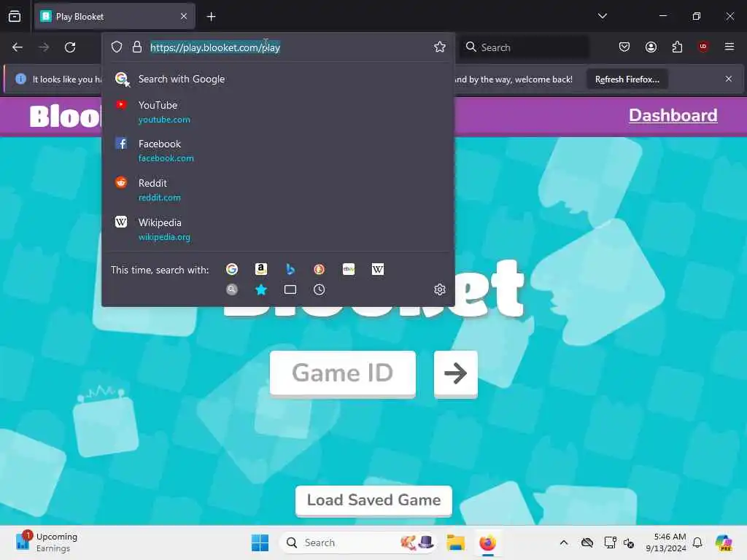Image resolution: width=747 pixels, height=560 pixels.
Task: Go forward to the next page
Action: click(44, 47)
